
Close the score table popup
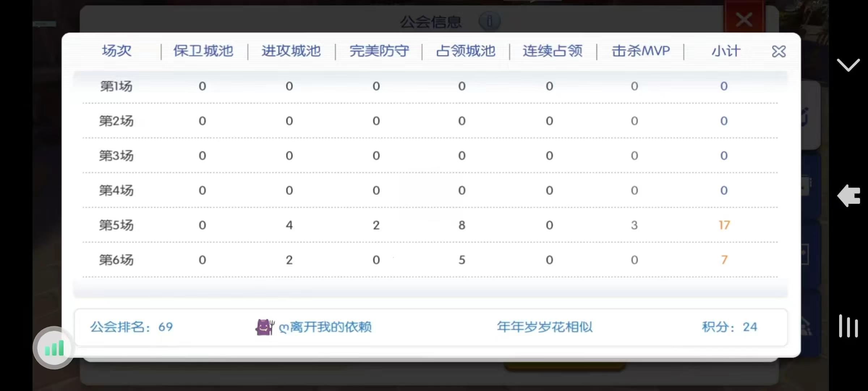pyautogui.click(x=778, y=51)
